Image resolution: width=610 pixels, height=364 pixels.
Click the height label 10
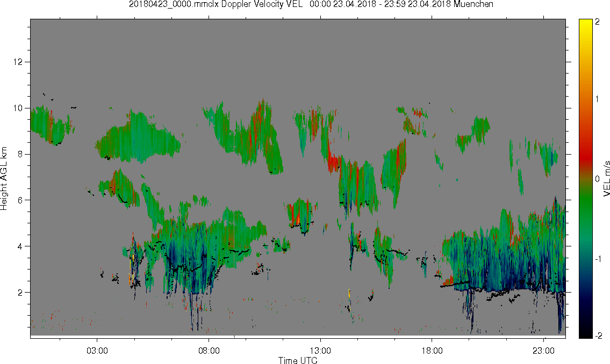click(x=18, y=108)
